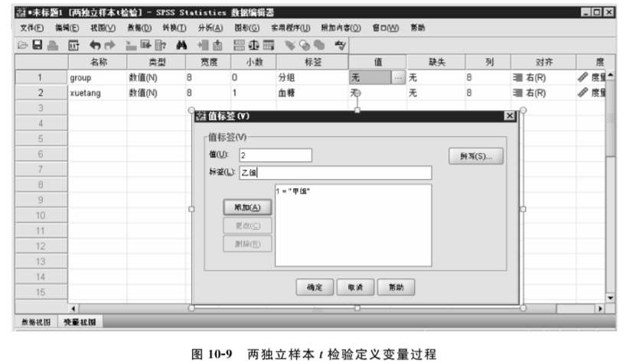
Task: Open the 分析(A) menu
Action: click(x=210, y=28)
